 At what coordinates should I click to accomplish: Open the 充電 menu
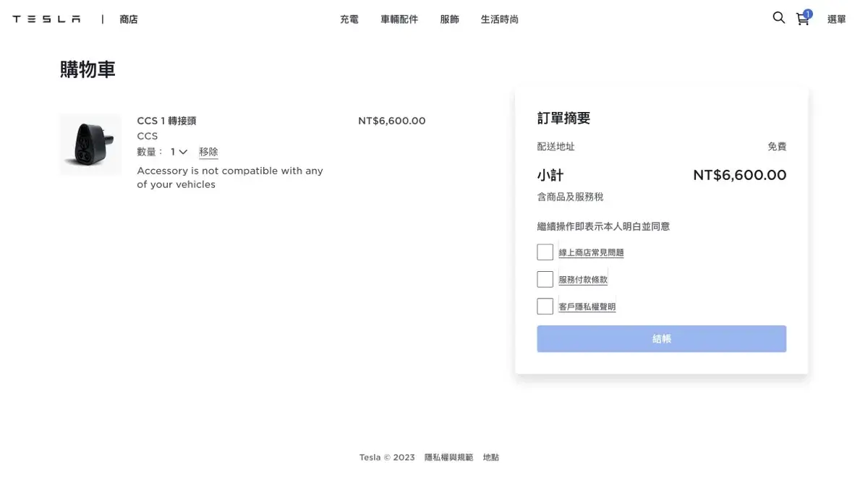349,20
